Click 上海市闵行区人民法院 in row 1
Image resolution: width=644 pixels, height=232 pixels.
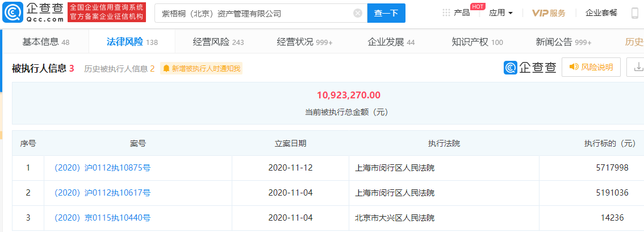point(395,168)
